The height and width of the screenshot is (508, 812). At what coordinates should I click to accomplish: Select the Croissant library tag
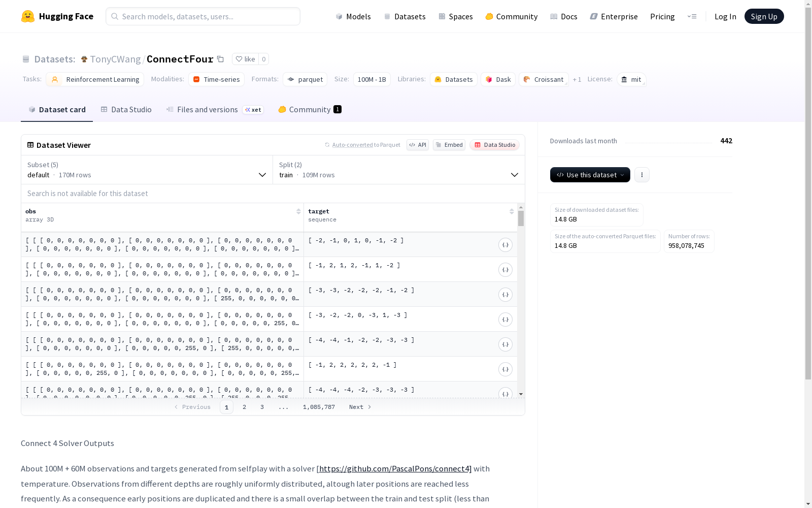tap(544, 79)
